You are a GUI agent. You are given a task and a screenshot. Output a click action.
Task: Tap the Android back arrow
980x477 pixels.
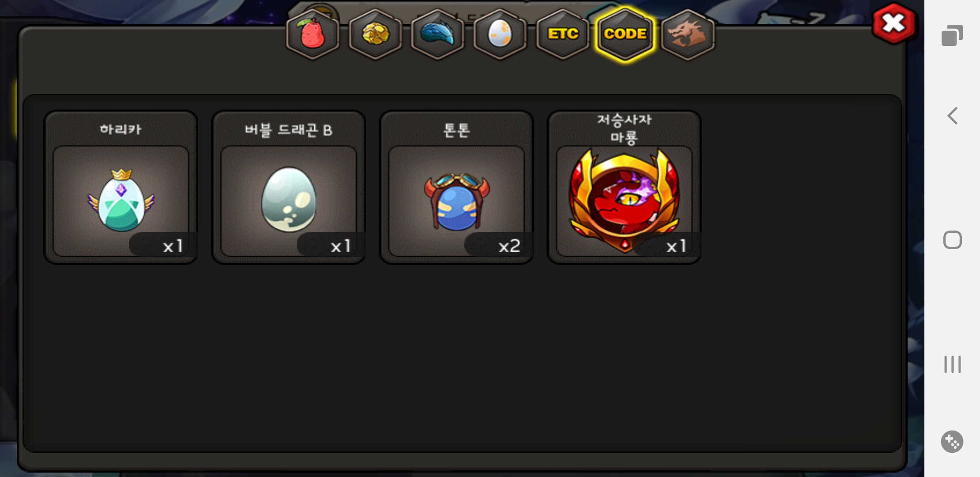953,116
